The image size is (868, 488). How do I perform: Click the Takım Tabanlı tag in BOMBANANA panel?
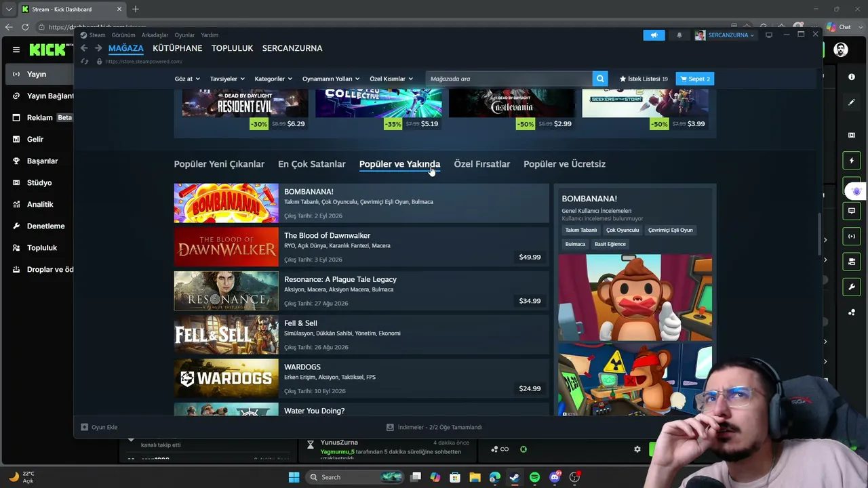click(581, 230)
